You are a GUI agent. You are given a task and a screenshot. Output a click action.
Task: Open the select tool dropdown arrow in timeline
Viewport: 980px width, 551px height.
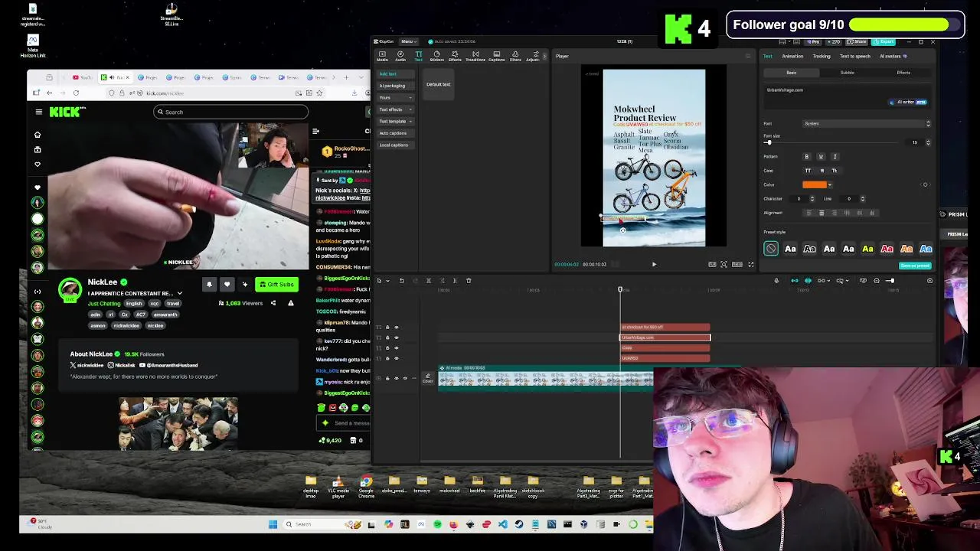pyautogui.click(x=387, y=280)
